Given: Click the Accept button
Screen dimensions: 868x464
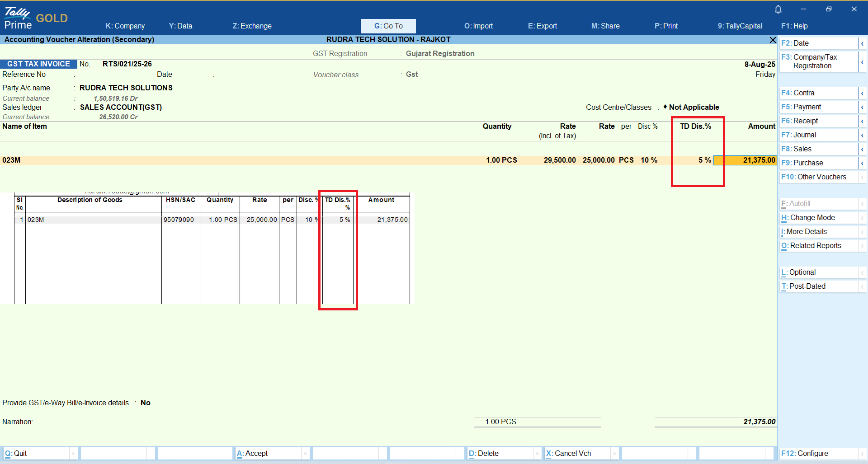Looking at the screenshot, I should [252, 453].
